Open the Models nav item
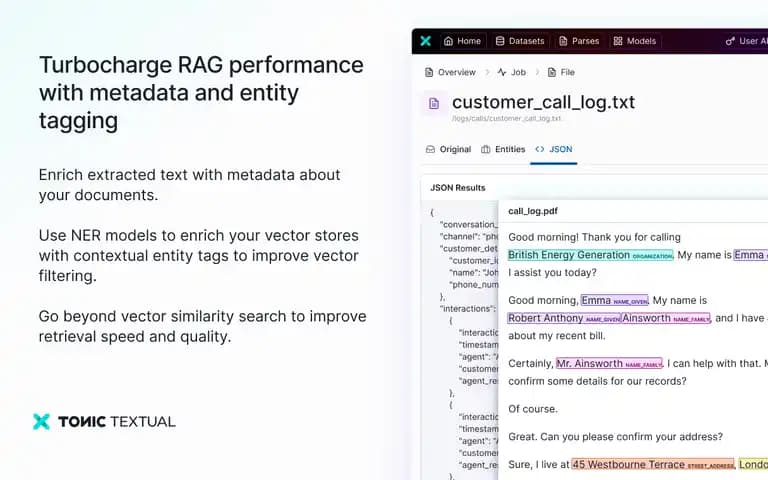Screen dimensions: 768x480 (635, 41)
